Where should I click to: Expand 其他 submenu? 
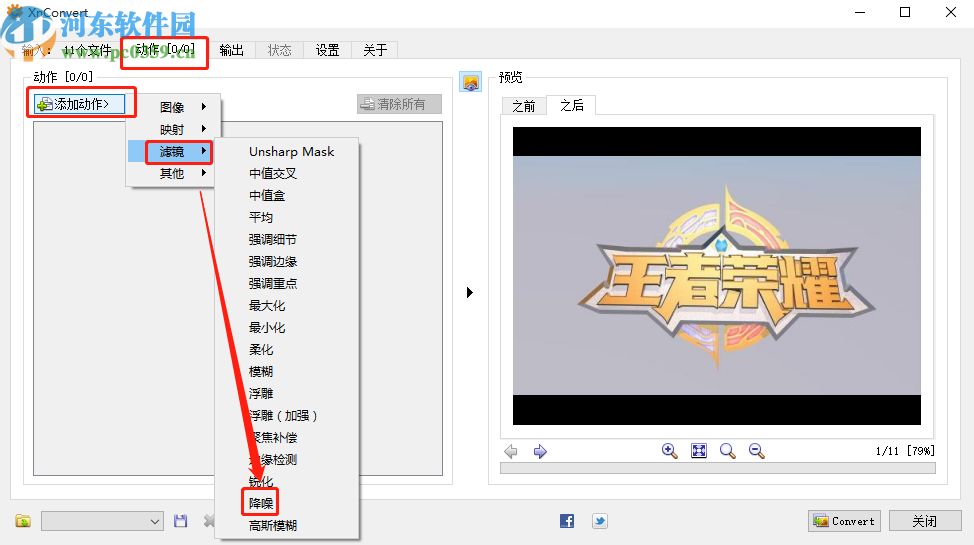pos(173,173)
